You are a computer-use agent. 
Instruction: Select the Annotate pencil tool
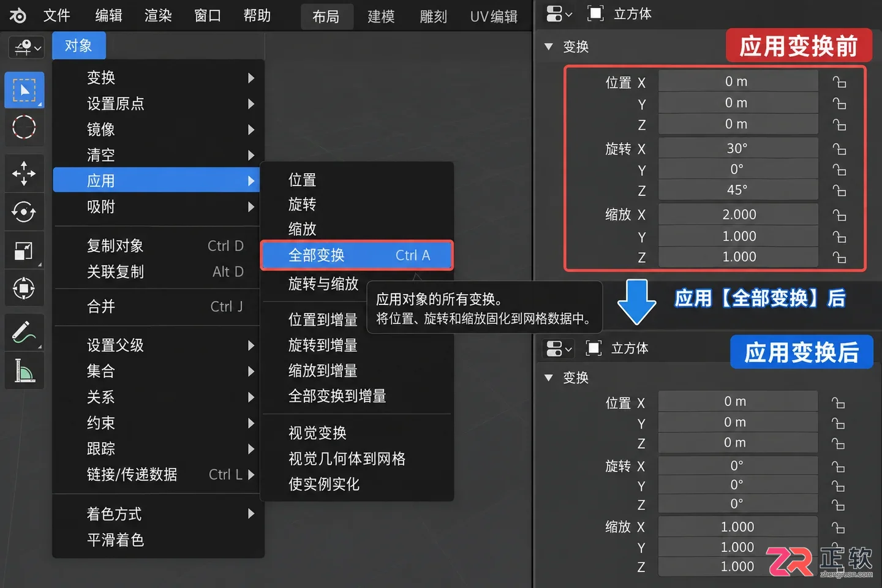24,333
